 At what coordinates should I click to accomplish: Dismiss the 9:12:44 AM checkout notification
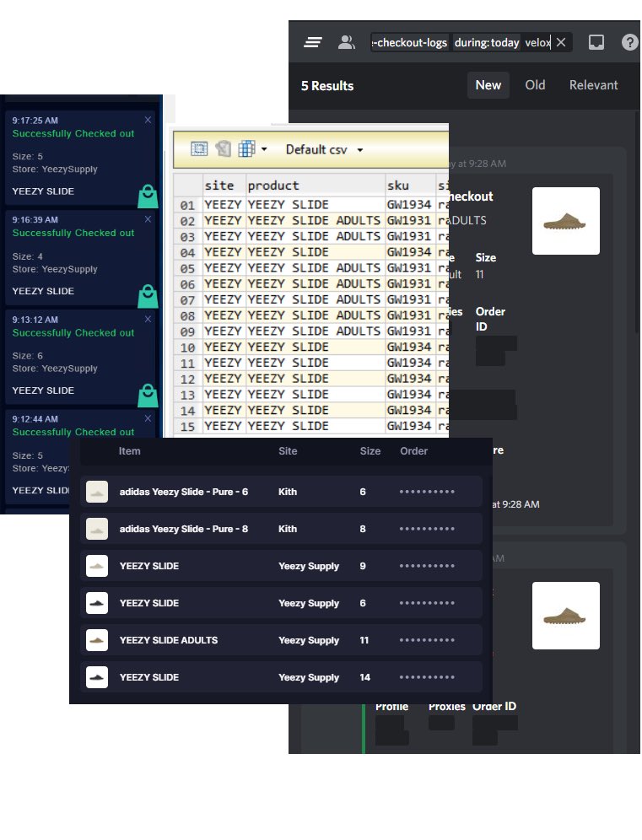(x=148, y=417)
